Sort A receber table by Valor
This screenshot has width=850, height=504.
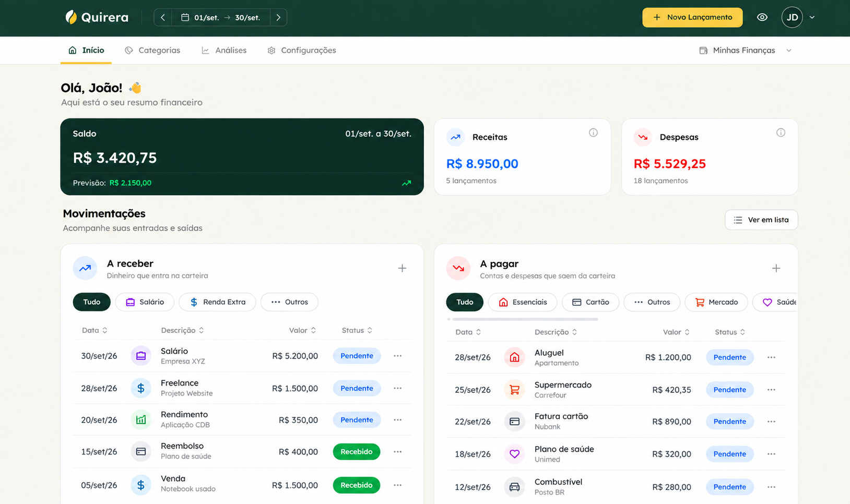coord(303,330)
